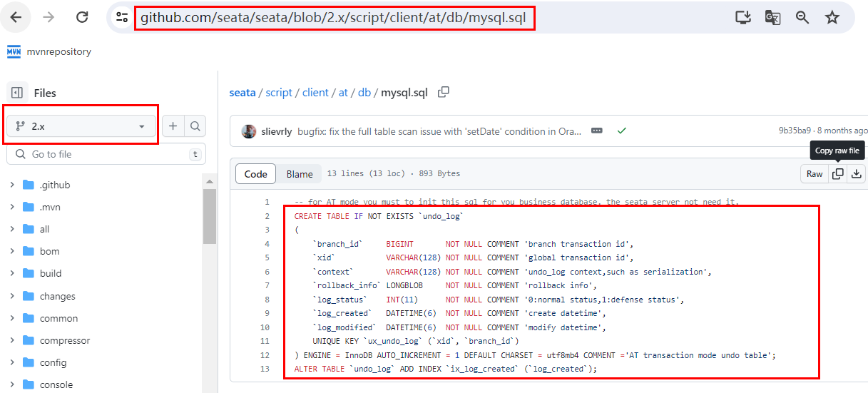The image size is (868, 393).
Task: Open the bugfix commit message link
Action: tap(439, 131)
